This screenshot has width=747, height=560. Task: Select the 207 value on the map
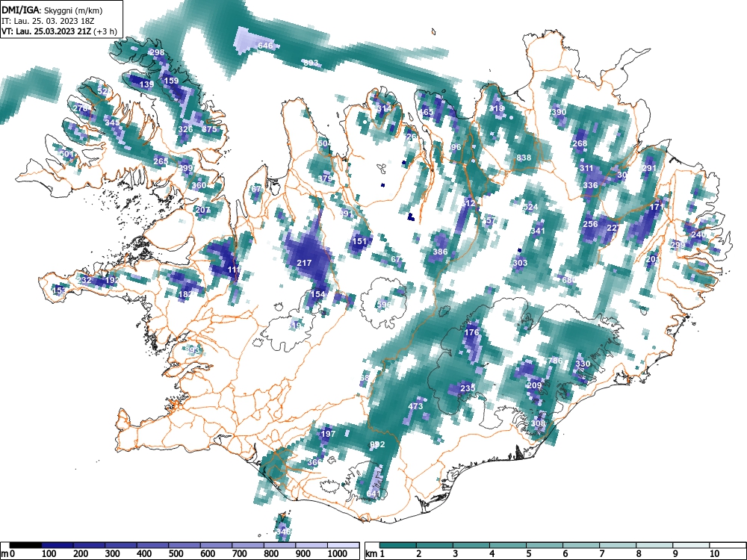(x=202, y=210)
